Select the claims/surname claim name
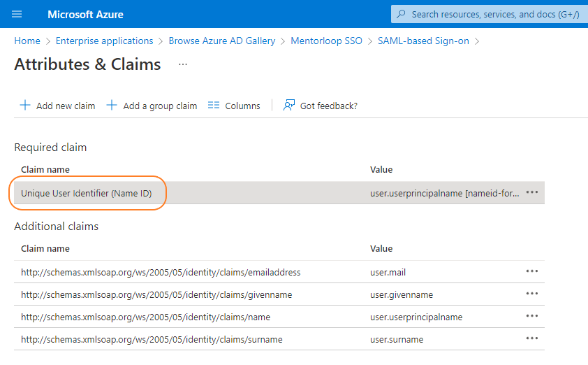The height and width of the screenshot is (365, 588). click(x=152, y=339)
